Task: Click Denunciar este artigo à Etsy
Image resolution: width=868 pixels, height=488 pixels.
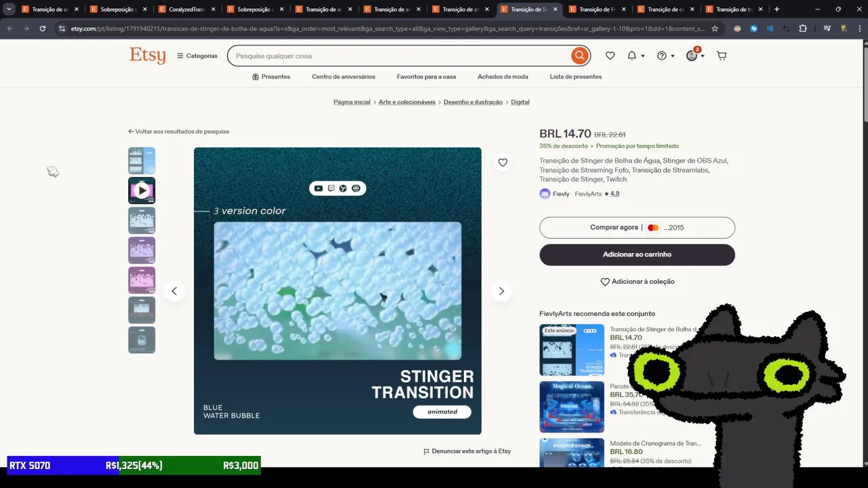Action: coord(467,451)
